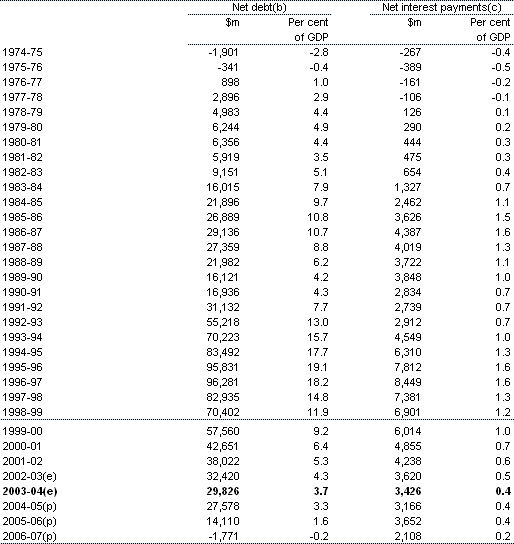Select the 1984-85 row label
This screenshot has height=544, width=514.
(x=22, y=202)
